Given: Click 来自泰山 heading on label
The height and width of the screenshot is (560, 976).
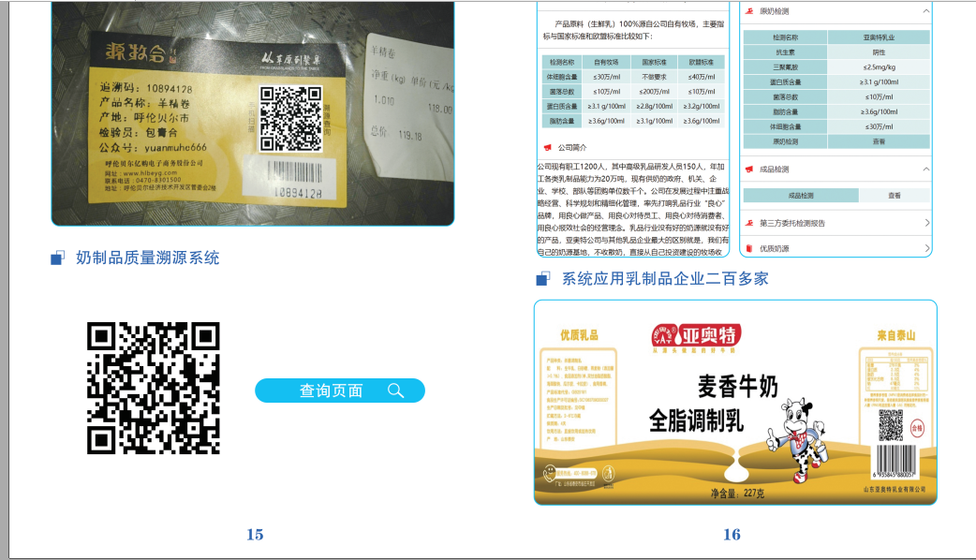Looking at the screenshot, I should pyautogui.click(x=896, y=335).
